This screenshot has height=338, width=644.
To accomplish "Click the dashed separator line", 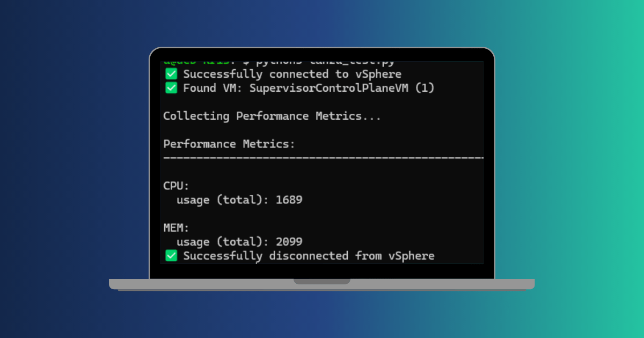I will coord(322,158).
